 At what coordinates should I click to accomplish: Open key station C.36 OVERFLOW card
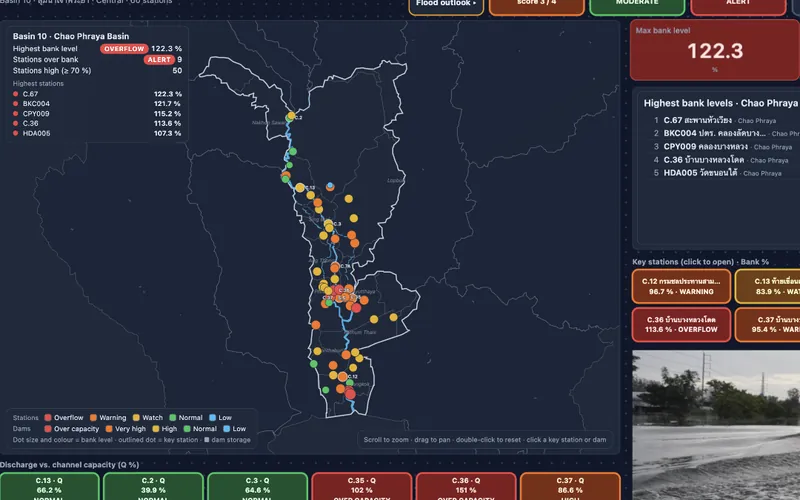[x=681, y=324]
